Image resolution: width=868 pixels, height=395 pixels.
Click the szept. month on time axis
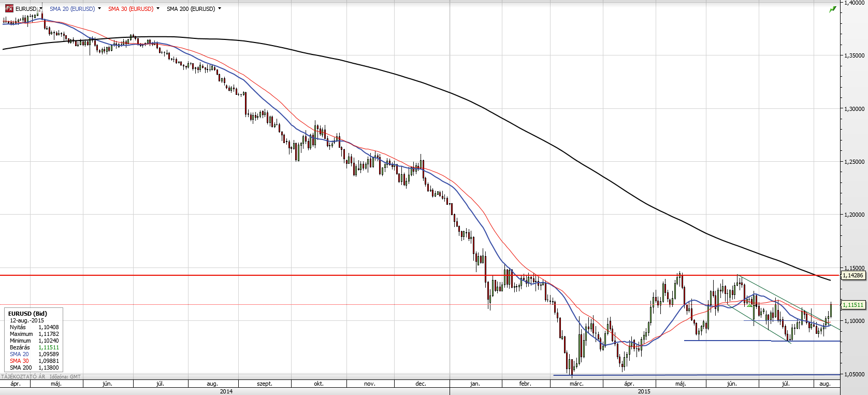(x=265, y=384)
